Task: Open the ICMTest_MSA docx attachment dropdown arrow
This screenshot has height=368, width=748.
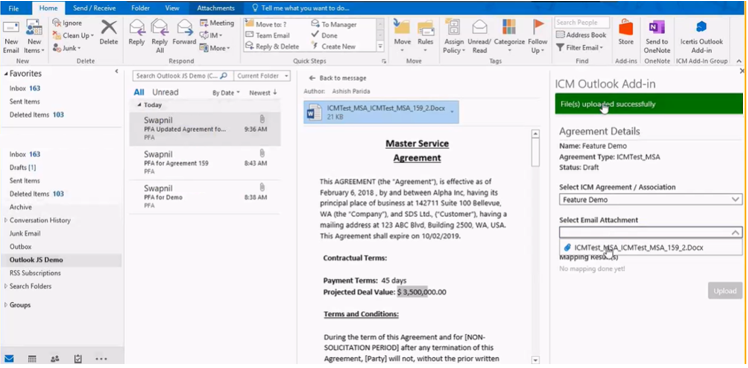Action: [x=452, y=112]
